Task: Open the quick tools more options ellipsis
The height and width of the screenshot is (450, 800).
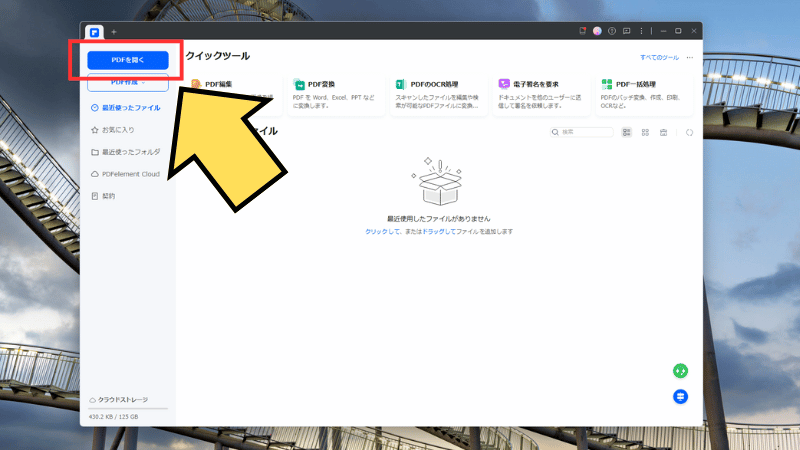Action: (x=690, y=58)
